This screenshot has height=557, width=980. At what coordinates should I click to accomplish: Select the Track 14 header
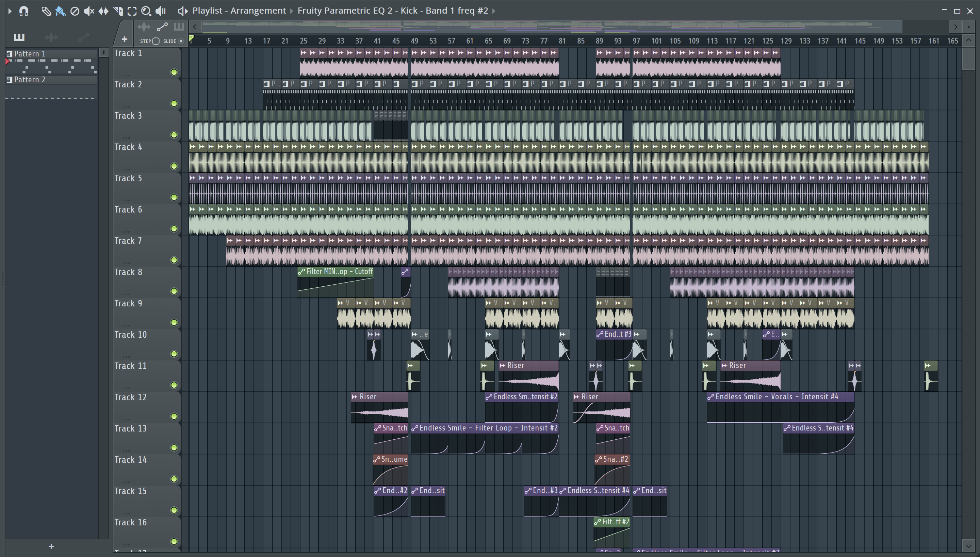147,470
